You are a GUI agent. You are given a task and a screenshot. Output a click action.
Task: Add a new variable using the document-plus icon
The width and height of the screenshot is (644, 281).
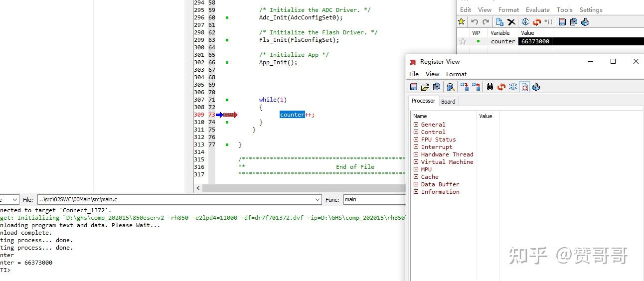[x=499, y=22]
